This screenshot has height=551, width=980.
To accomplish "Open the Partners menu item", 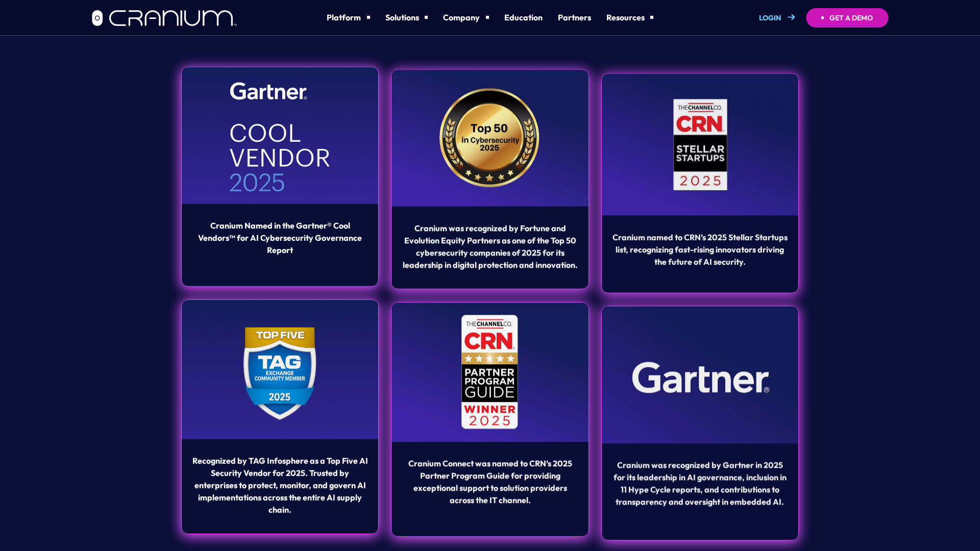I will [574, 17].
